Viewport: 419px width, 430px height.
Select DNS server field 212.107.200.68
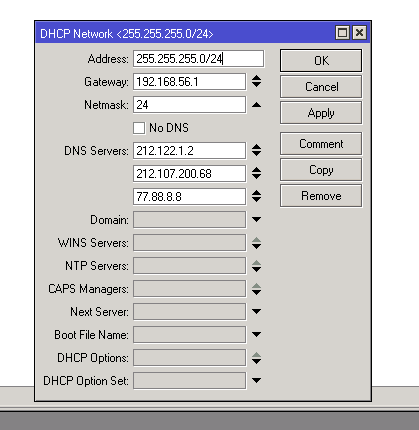tap(189, 174)
